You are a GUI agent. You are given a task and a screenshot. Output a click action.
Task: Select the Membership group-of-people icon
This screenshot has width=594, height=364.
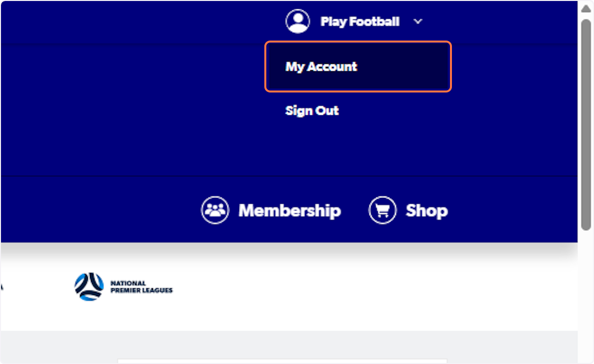pos(215,210)
